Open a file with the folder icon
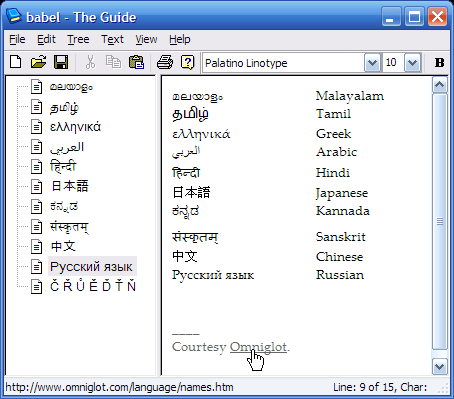 click(x=39, y=62)
